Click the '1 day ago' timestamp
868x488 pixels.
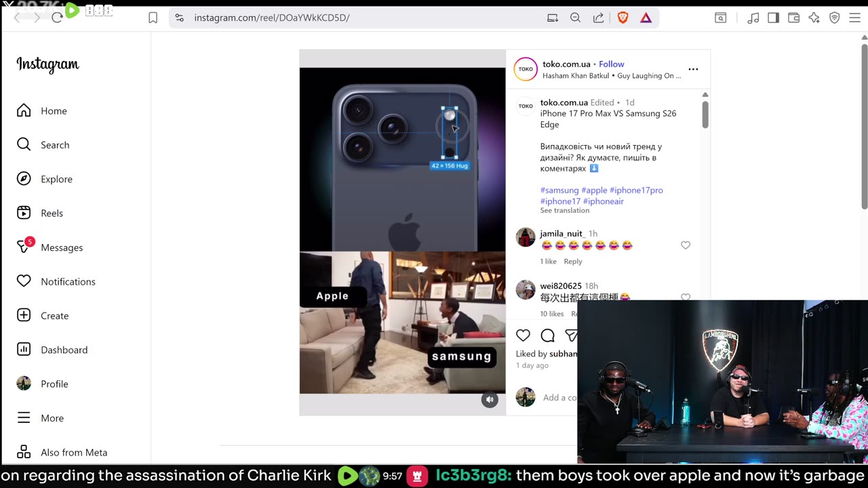pyautogui.click(x=532, y=365)
